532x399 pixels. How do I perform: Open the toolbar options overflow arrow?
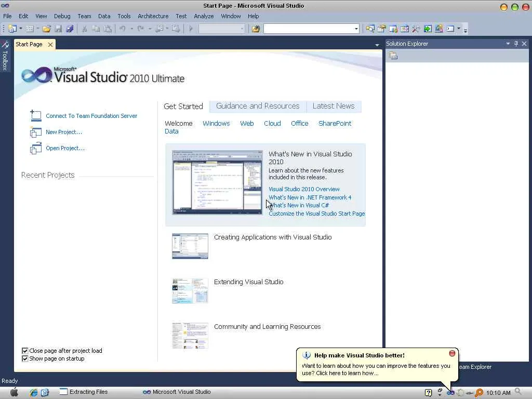pos(465,30)
